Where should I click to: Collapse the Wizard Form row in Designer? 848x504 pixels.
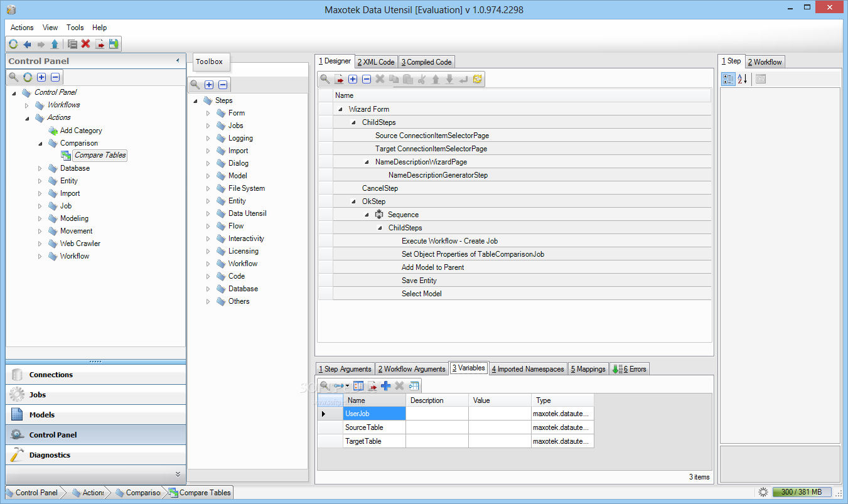pyautogui.click(x=340, y=109)
